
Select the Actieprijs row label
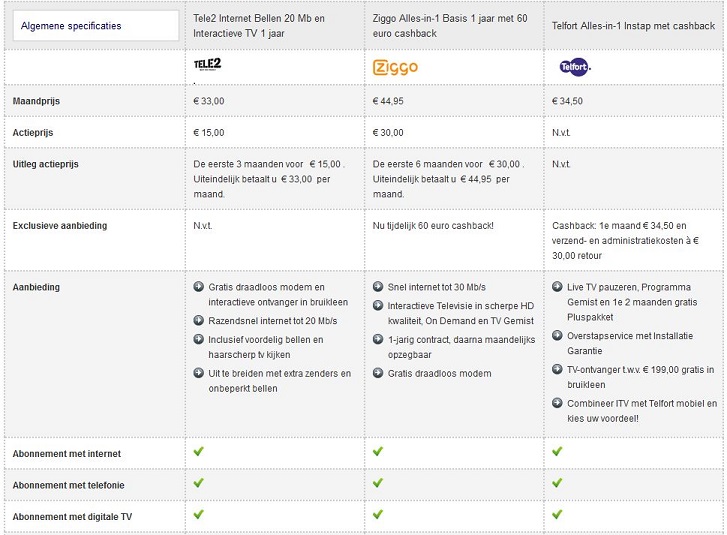(x=33, y=133)
